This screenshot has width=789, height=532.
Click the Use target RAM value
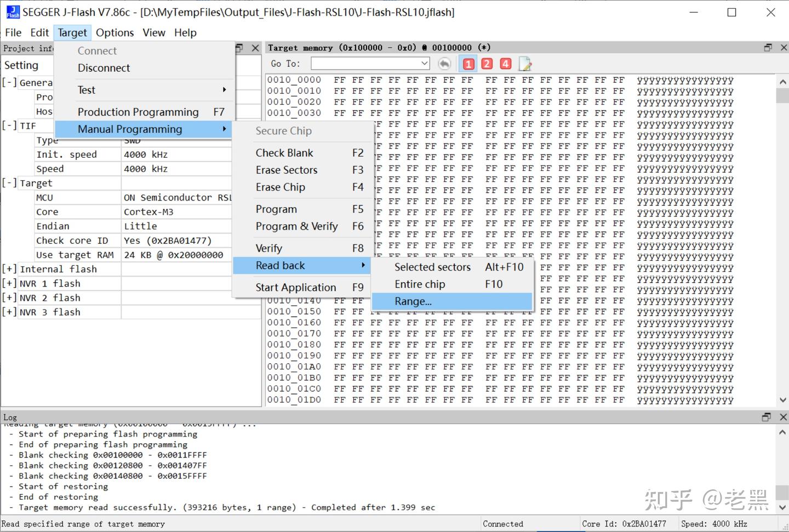pos(174,255)
